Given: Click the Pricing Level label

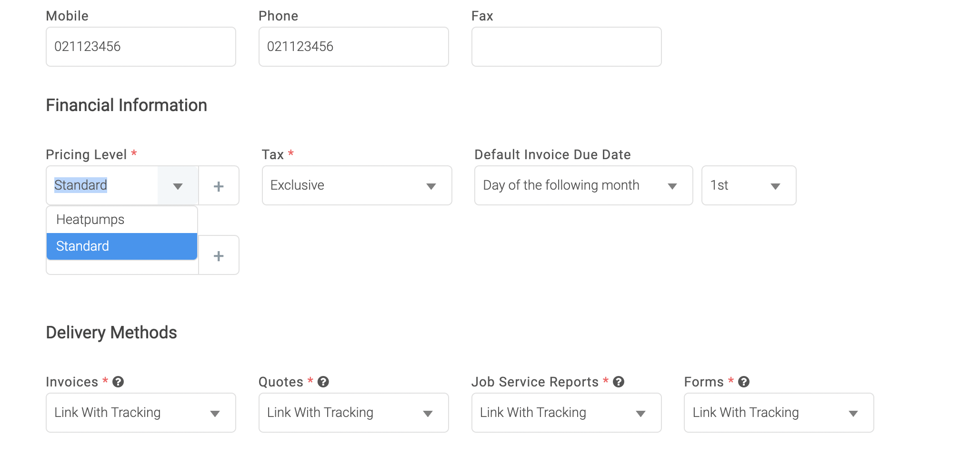Looking at the screenshot, I should tap(86, 154).
